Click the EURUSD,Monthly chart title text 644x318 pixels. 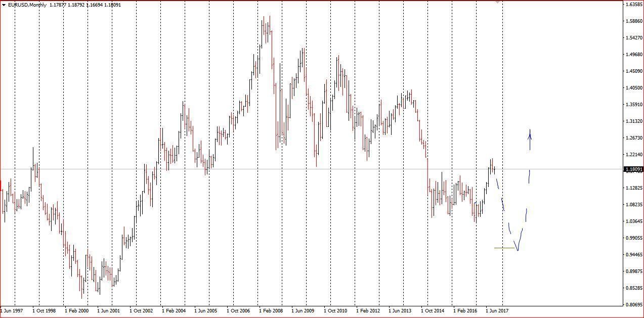click(x=27, y=5)
